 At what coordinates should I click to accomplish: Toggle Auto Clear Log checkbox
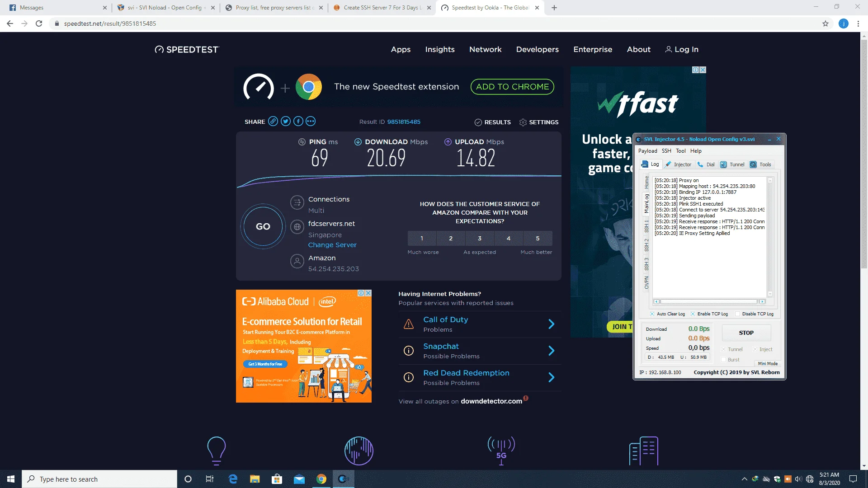pyautogui.click(x=652, y=314)
